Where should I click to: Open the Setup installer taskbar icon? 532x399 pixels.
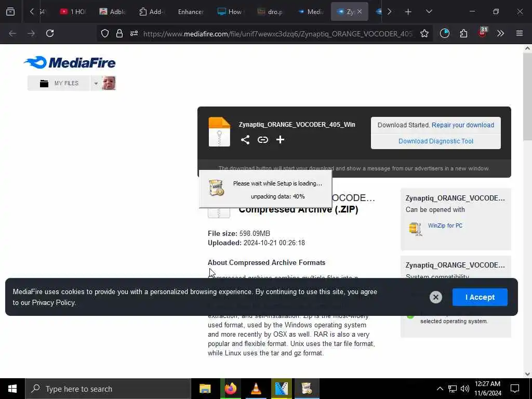click(307, 389)
